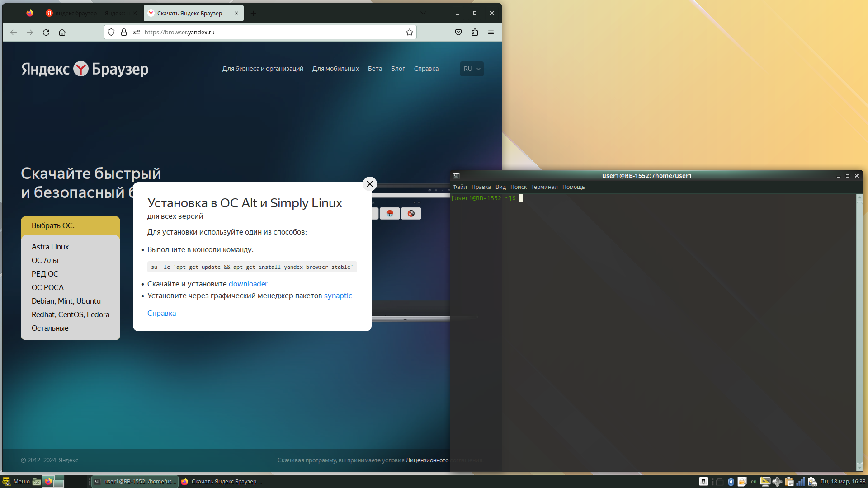Expand the list of all tabs
The image size is (868, 488).
point(423,13)
